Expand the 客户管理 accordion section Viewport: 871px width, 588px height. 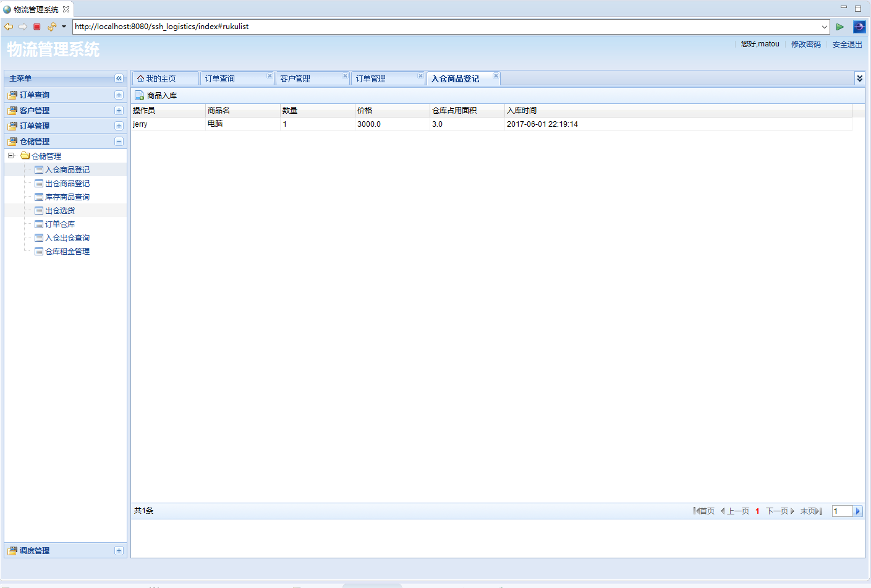[119, 111]
